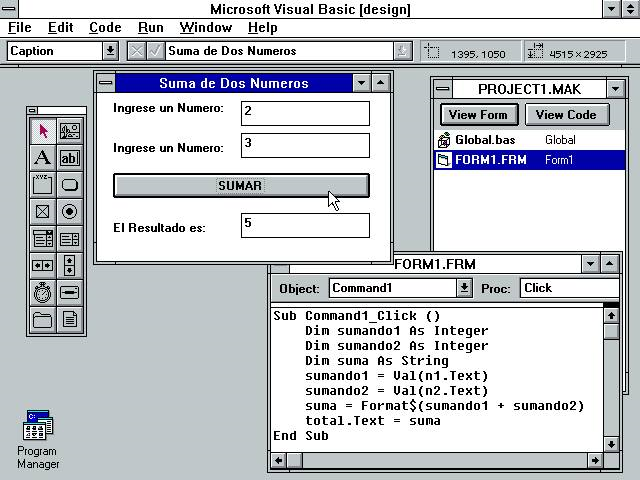The width and height of the screenshot is (640, 480).
Task: Click the checkmark accept button in properties bar
Action: [156, 51]
